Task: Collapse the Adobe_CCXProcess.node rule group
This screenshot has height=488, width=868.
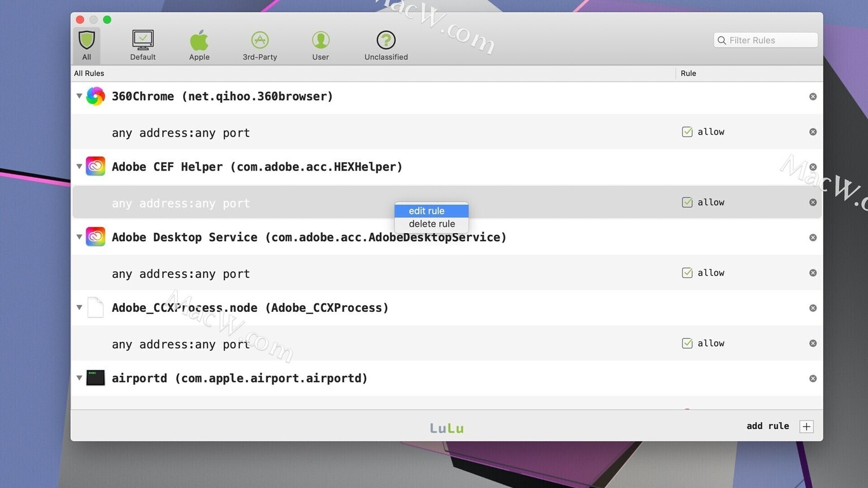Action: point(79,308)
